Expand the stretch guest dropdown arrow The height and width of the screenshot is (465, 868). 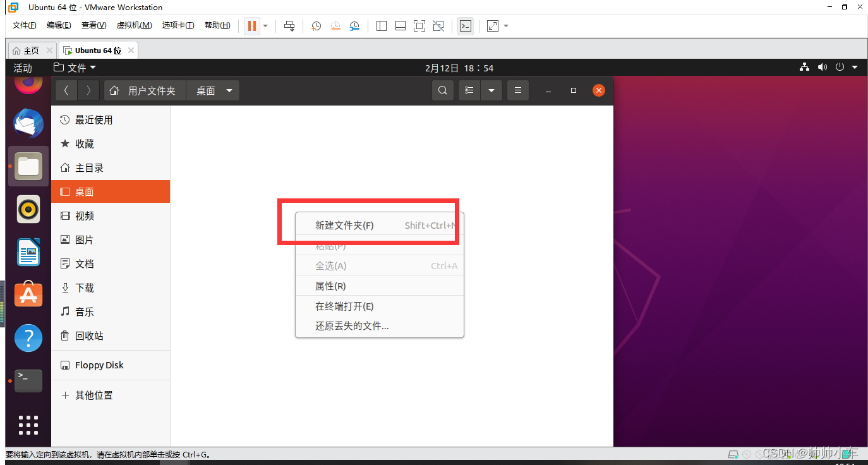[x=506, y=26]
